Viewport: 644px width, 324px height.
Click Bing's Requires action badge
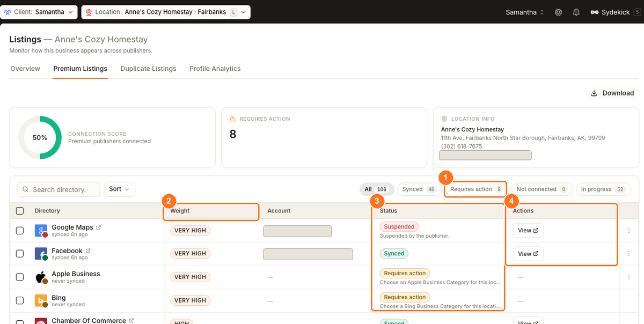click(x=405, y=297)
